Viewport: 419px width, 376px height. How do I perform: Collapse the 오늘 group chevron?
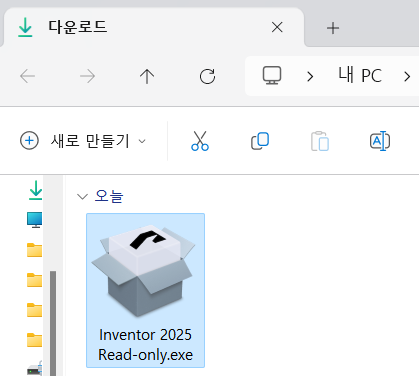point(82,196)
